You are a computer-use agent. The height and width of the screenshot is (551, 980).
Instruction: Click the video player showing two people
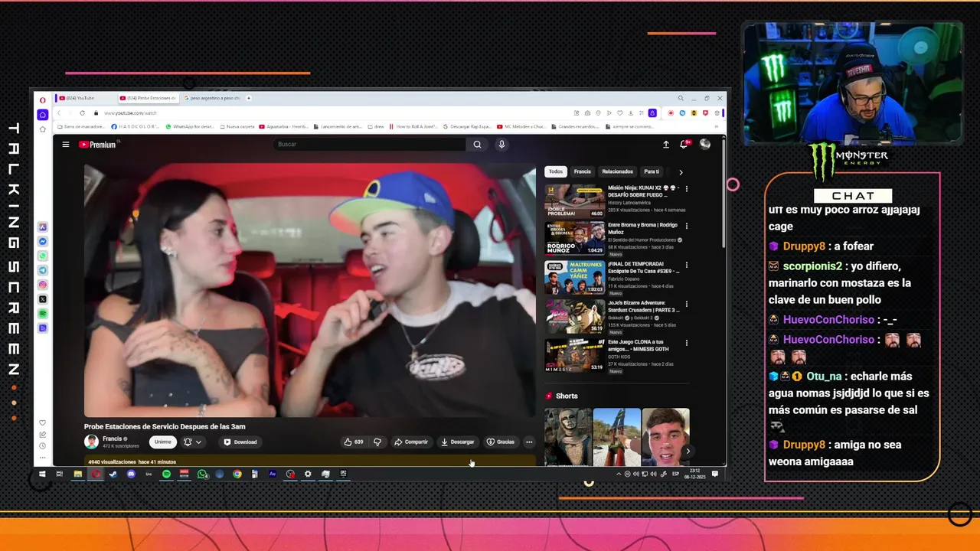[310, 290]
